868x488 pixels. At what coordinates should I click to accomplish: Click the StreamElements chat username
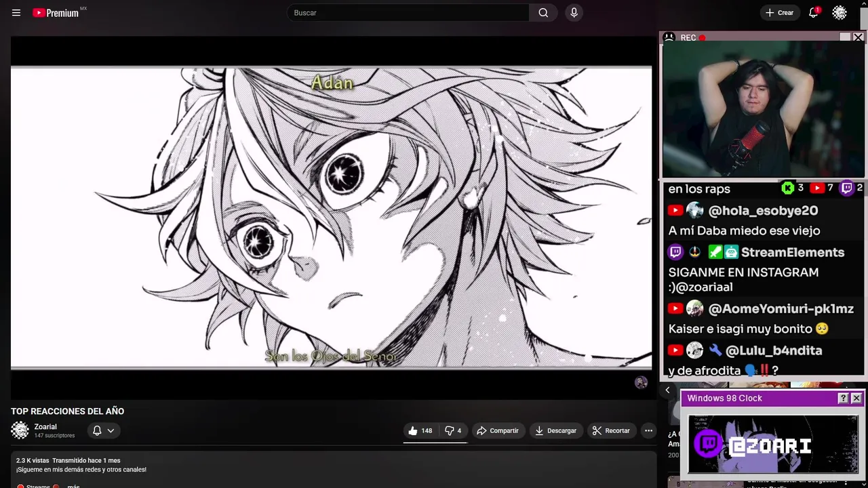793,252
